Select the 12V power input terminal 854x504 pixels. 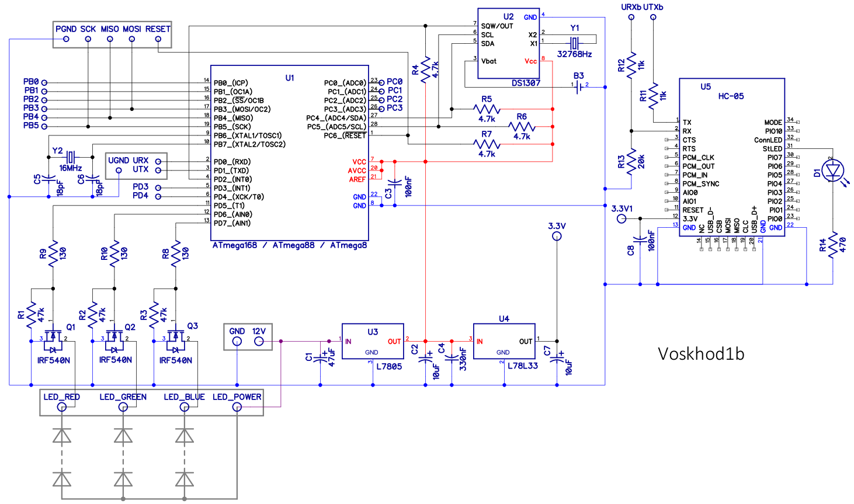pos(259,341)
